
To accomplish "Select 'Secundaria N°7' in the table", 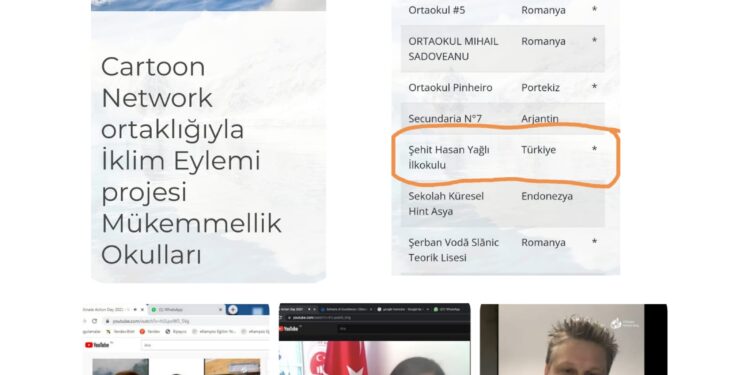I will [445, 119].
